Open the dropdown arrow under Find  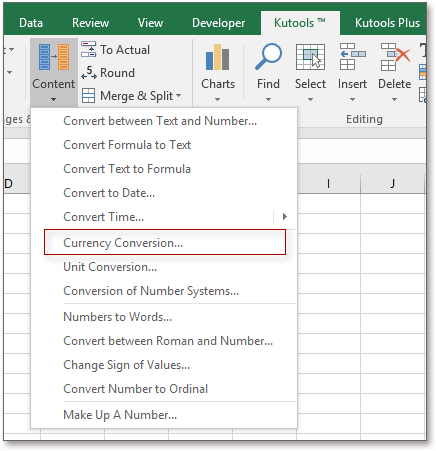[268, 99]
